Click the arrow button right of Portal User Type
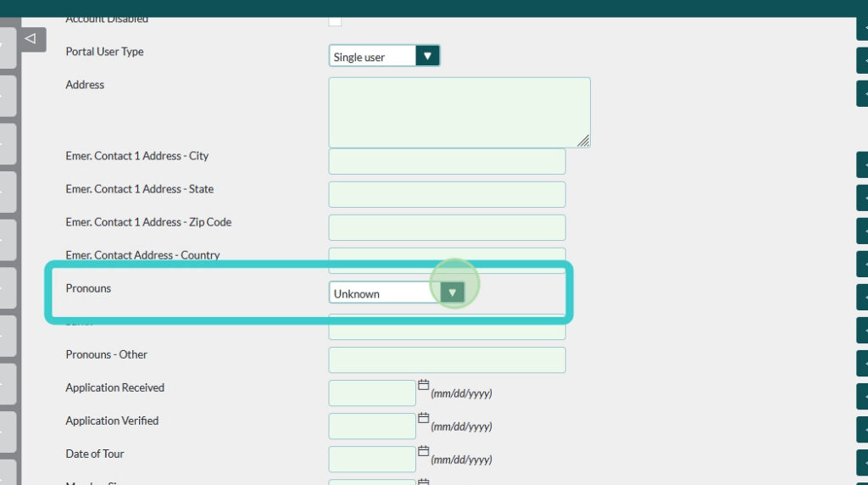This screenshot has width=868, height=485. (862, 60)
